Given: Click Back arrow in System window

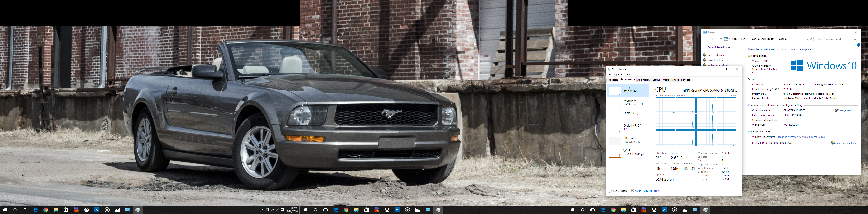Looking at the screenshot, I should [x=706, y=39].
